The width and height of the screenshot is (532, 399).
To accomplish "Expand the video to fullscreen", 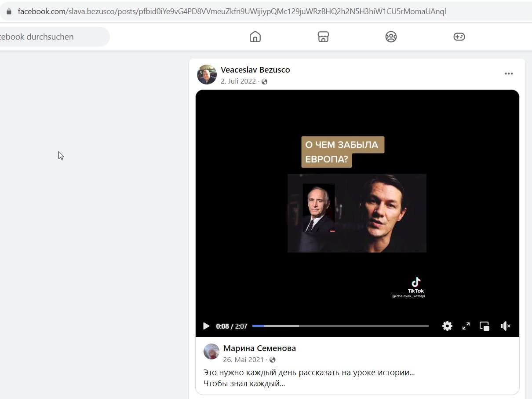I will [466, 326].
